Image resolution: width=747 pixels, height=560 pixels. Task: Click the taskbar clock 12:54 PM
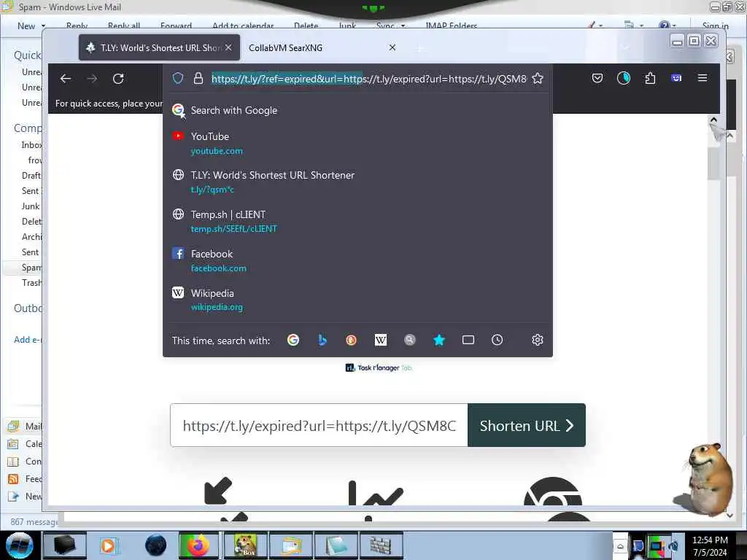click(x=710, y=540)
